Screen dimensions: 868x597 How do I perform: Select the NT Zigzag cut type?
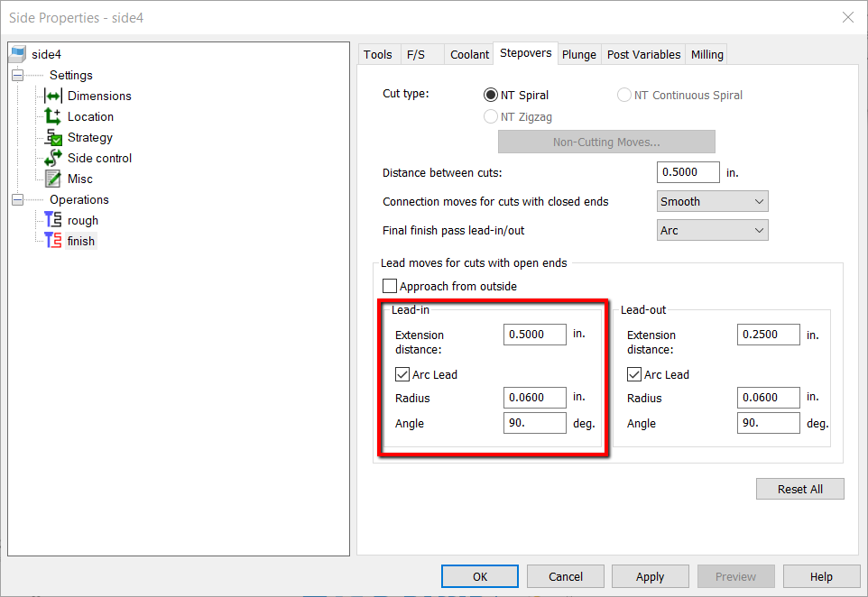click(490, 116)
